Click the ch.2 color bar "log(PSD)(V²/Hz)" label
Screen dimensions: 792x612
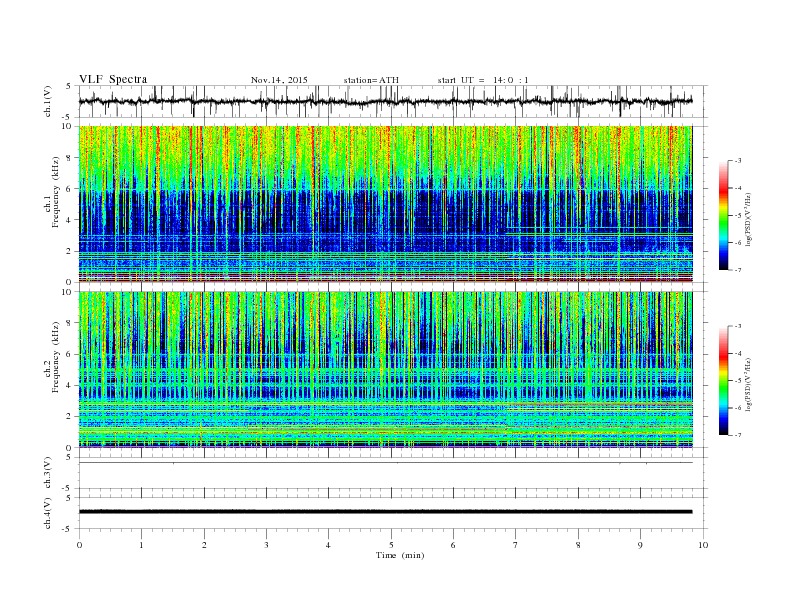click(749, 384)
